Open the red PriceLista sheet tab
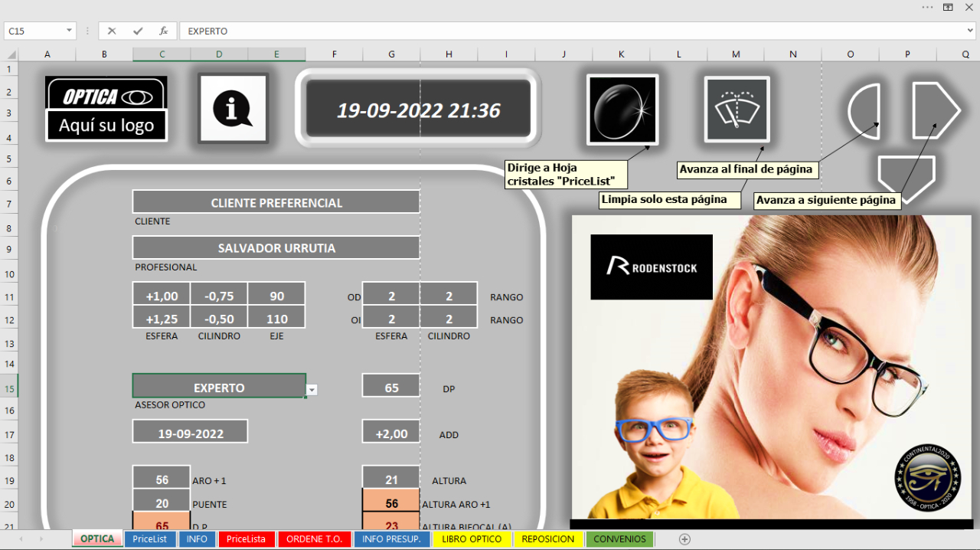The width and height of the screenshot is (980, 550). pos(246,539)
